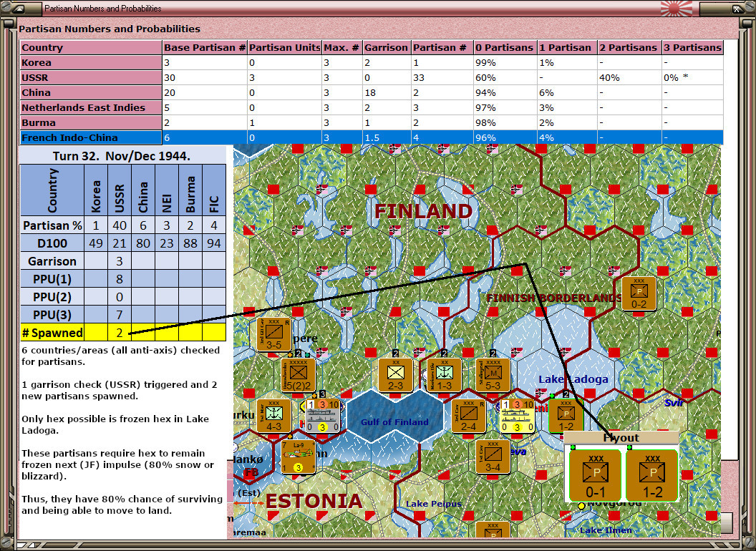Click the FINNISH BORDERLANDS map label
Screen dimensions: 756x551
pyautogui.click(x=553, y=298)
